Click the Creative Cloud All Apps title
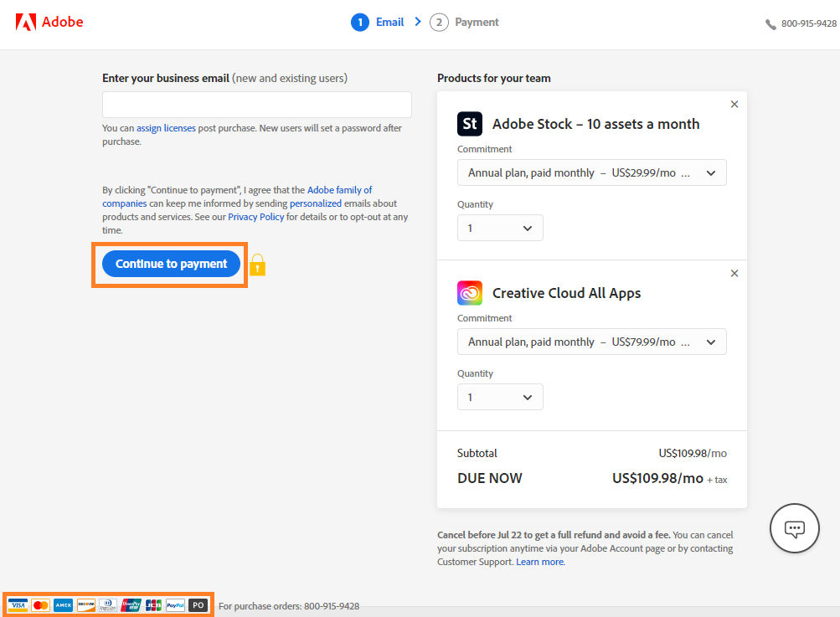This screenshot has height=617, width=840. pyautogui.click(x=566, y=294)
